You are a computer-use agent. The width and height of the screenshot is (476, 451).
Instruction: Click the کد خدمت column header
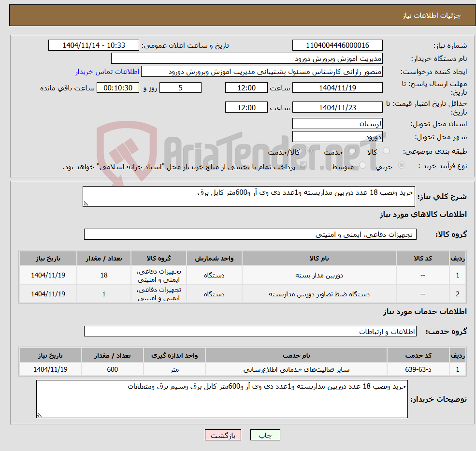point(418,355)
